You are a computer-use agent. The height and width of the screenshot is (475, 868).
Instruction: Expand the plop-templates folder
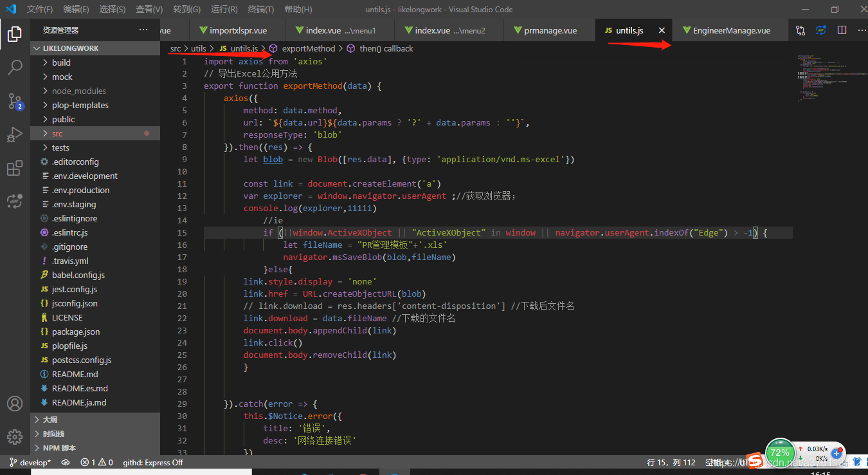95,105
